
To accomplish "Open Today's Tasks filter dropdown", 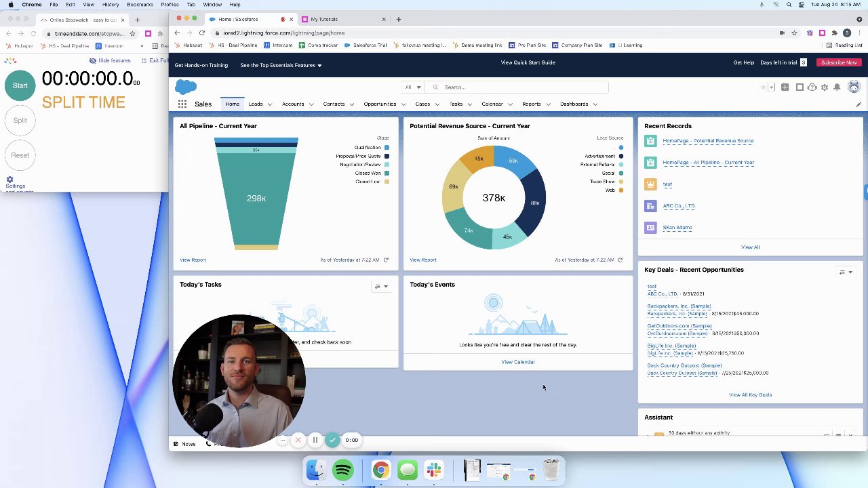I will click(381, 287).
